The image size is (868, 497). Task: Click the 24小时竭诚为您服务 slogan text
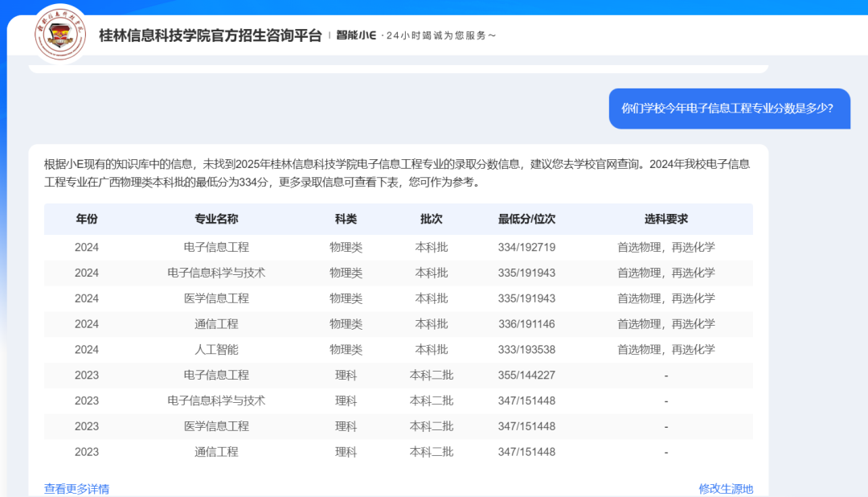click(439, 35)
